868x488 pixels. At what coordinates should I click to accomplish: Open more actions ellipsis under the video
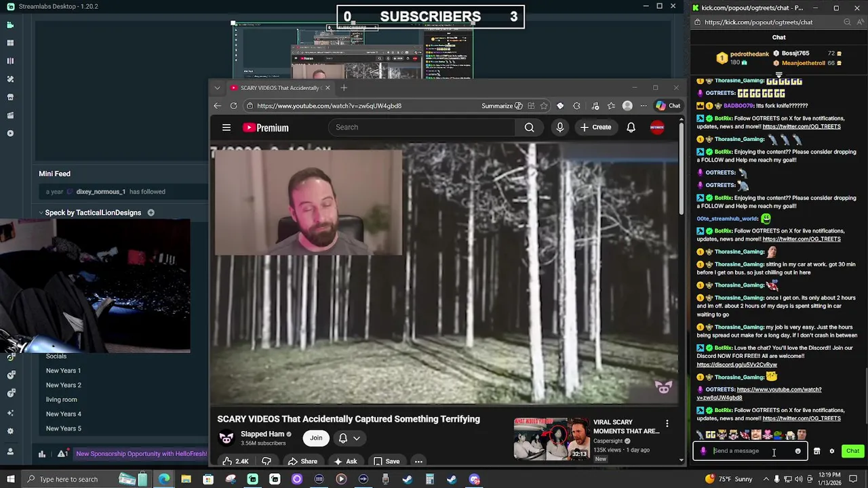click(418, 462)
